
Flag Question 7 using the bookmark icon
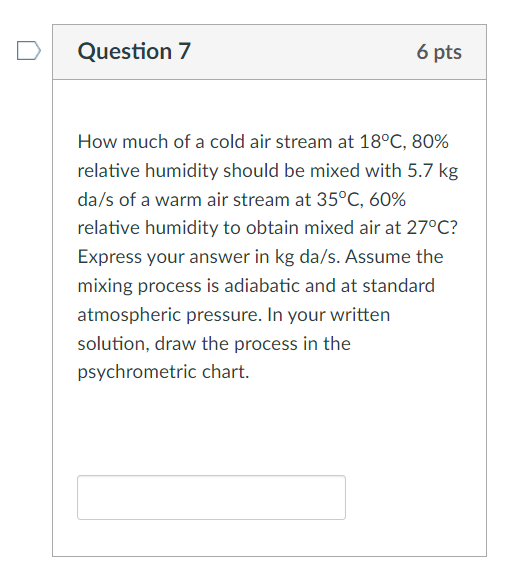click(29, 51)
